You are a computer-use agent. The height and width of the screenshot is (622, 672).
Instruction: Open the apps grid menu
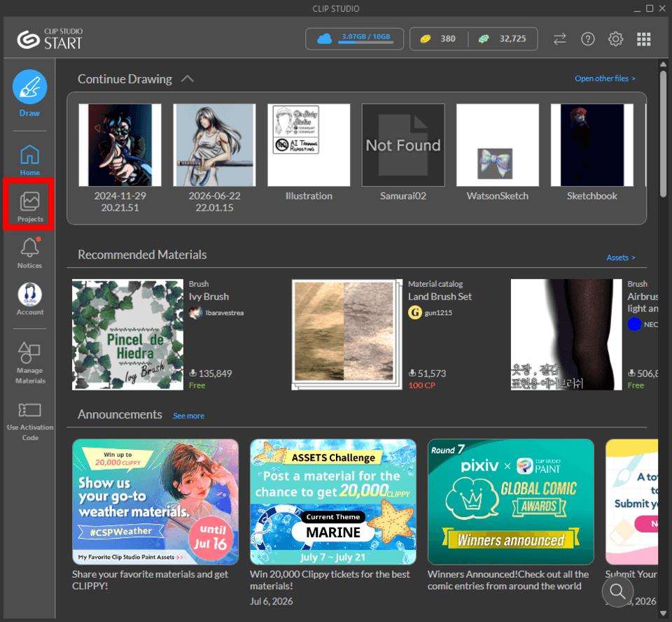point(644,39)
